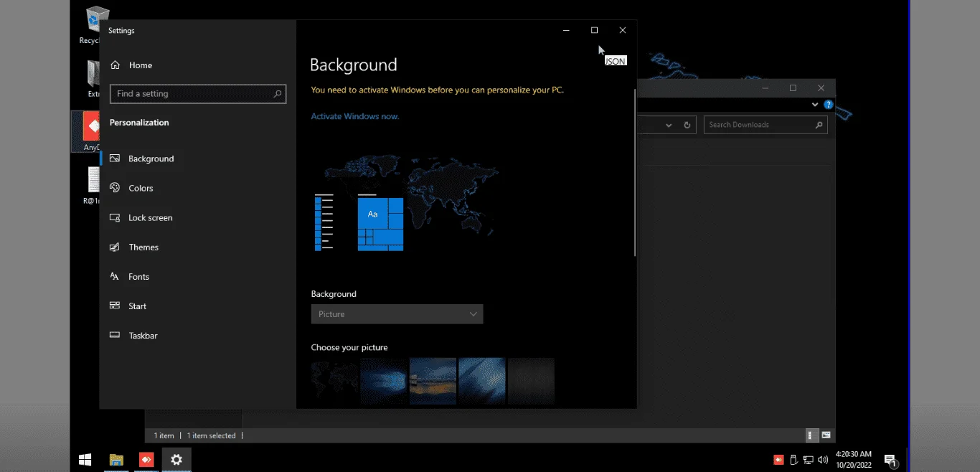Select the Background icon in Personalization
Viewport: 980px width, 472px height.
click(115, 159)
